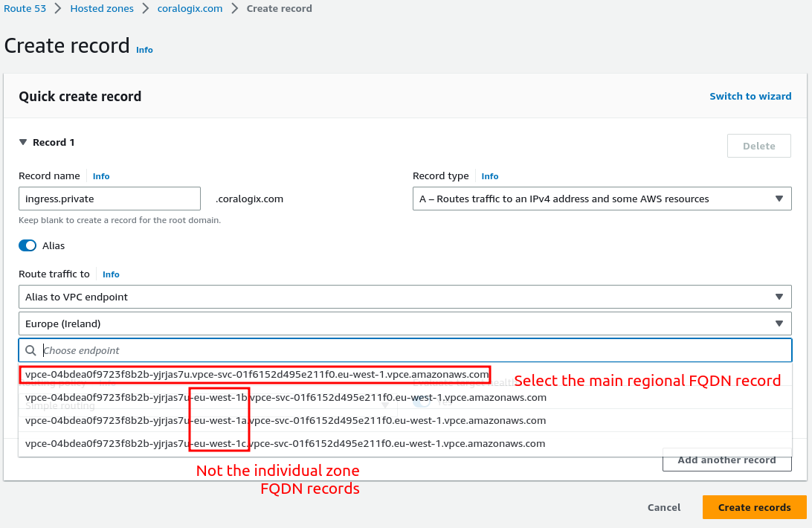Image resolution: width=812 pixels, height=528 pixels.
Task: Go to Hosted zones breadcrumb
Action: (x=102, y=9)
